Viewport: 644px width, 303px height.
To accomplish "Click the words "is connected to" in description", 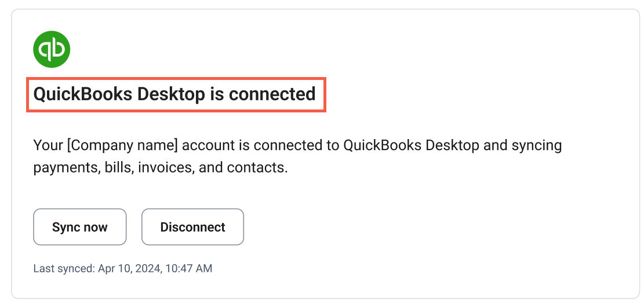I will 290,145.
